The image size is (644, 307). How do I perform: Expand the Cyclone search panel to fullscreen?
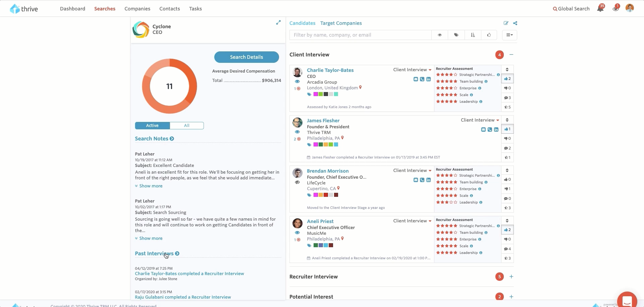tap(278, 23)
